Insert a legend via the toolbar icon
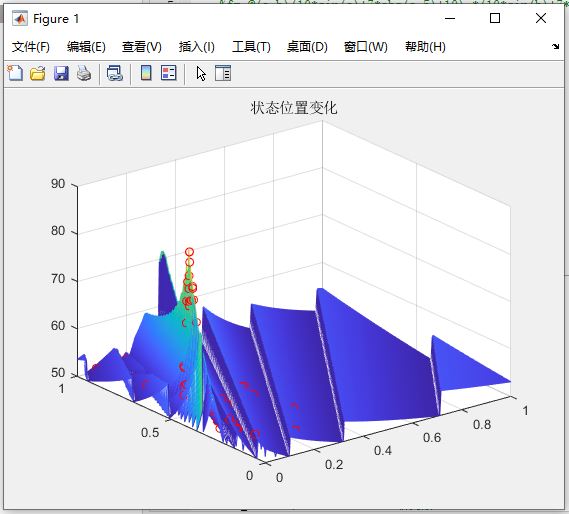569x514 pixels. [169, 73]
